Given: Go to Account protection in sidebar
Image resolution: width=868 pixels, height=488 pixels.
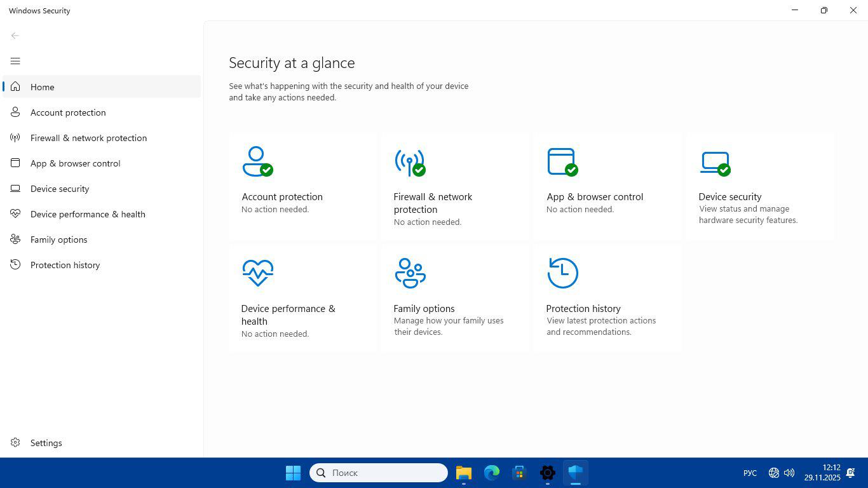Looking at the screenshot, I should (68, 112).
